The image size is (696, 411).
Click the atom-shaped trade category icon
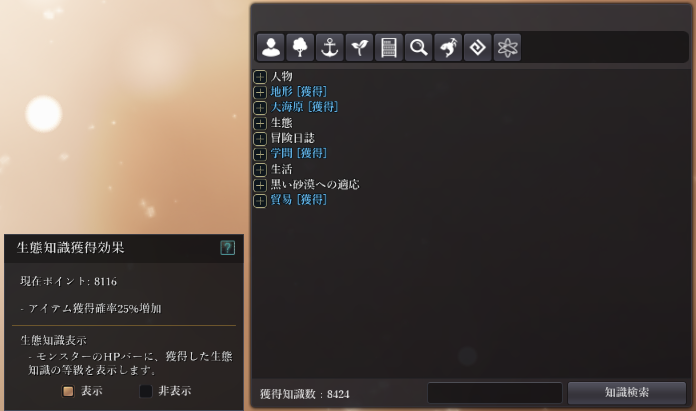[507, 47]
